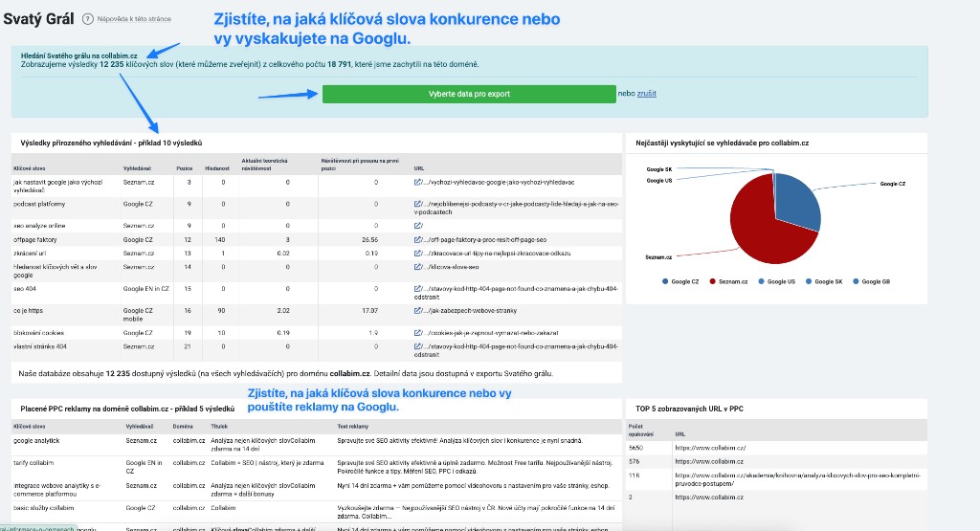This screenshot has width=980, height=531.
Task: Click 'Text reklamy' column header in PPC table
Action: [353, 427]
